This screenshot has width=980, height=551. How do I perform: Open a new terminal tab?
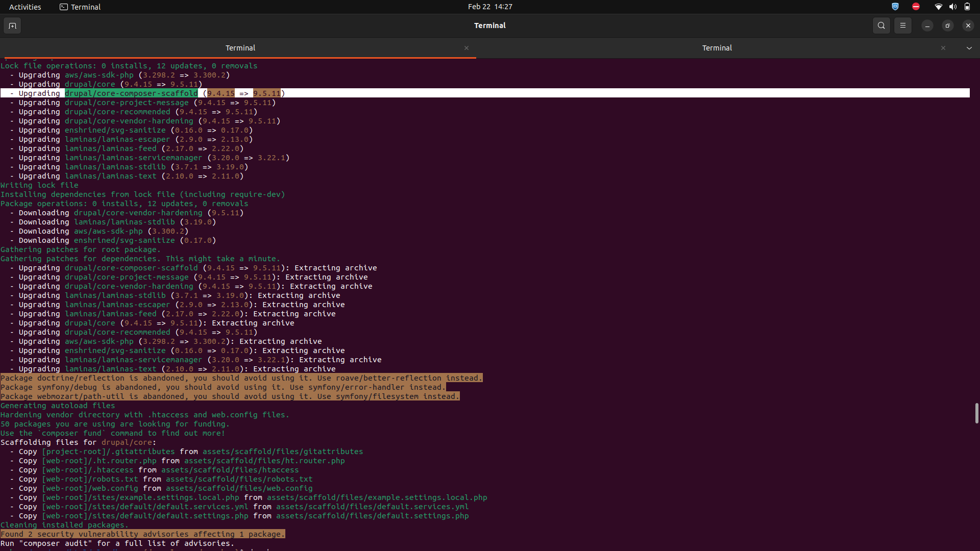click(12, 26)
